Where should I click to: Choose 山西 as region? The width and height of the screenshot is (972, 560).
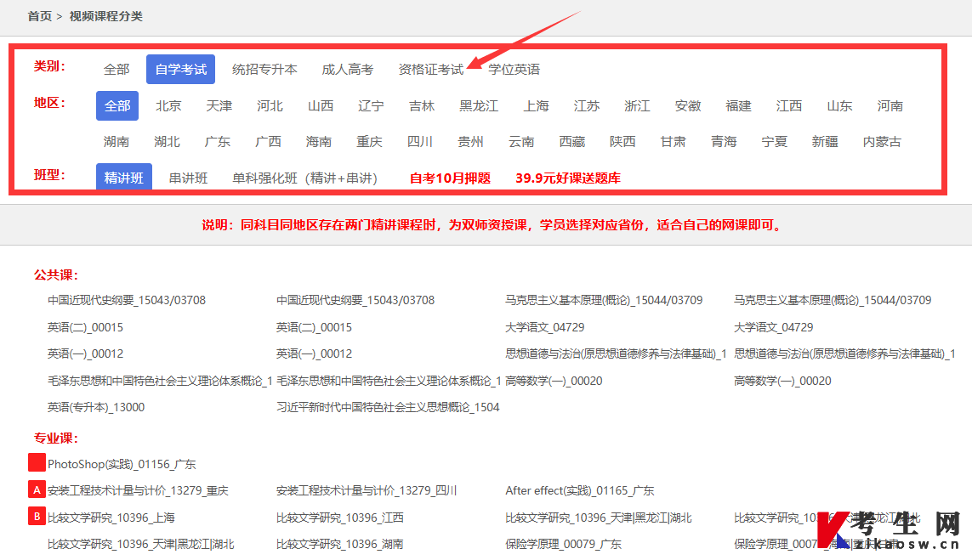[321, 106]
